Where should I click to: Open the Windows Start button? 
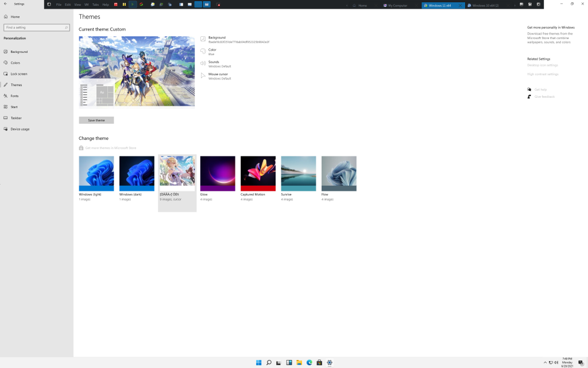(259, 362)
